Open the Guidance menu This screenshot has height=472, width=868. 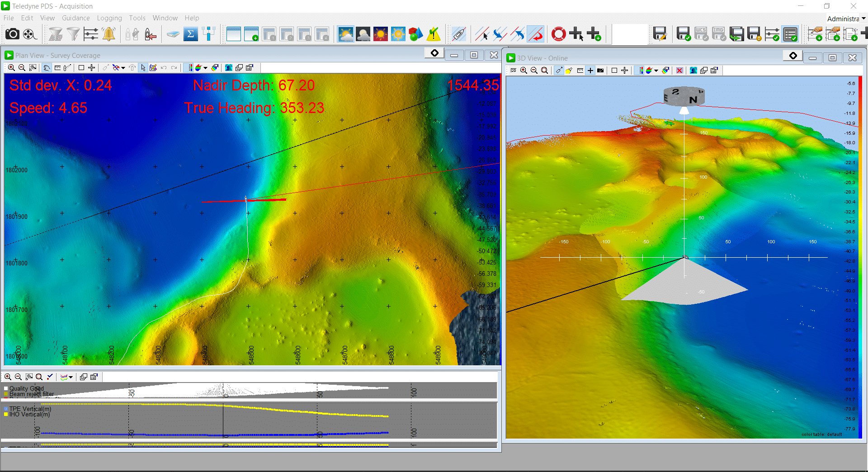tap(75, 18)
